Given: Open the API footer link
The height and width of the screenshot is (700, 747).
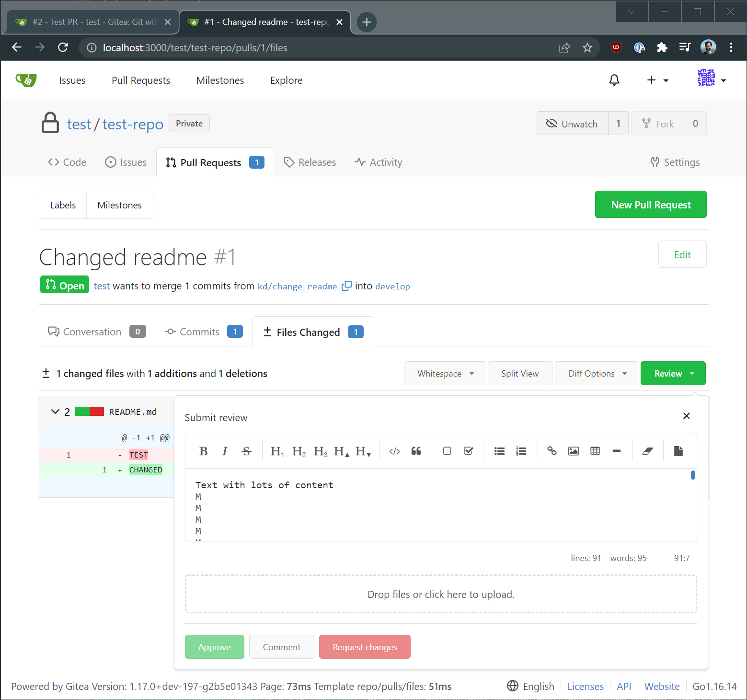Looking at the screenshot, I should [x=624, y=686].
